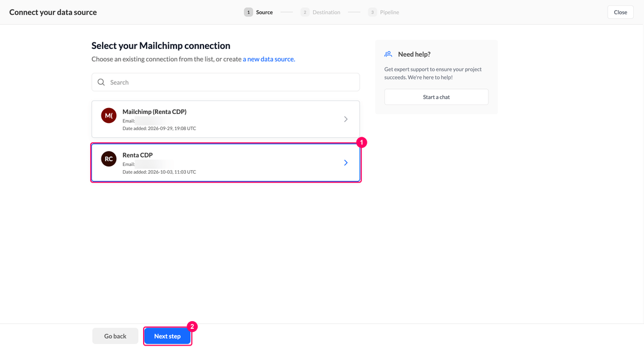644x348 pixels.
Task: Click the Need help? heading
Action: point(414,54)
